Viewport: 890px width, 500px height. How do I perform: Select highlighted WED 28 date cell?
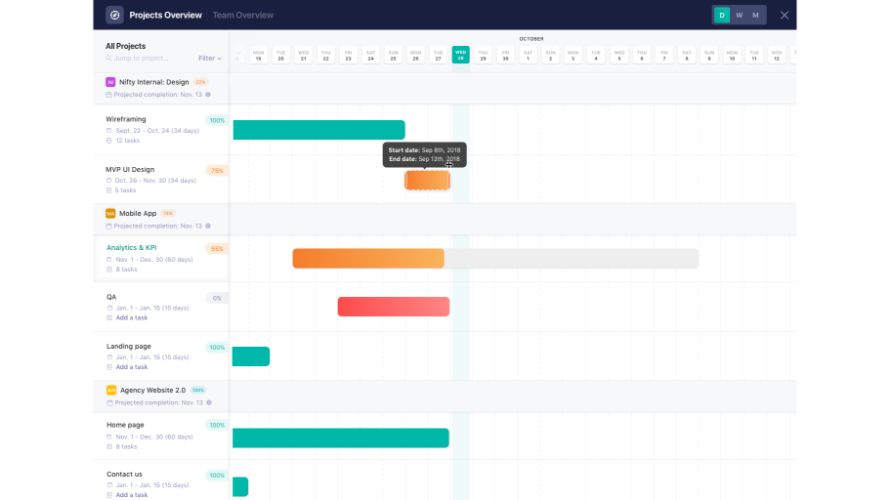[460, 55]
